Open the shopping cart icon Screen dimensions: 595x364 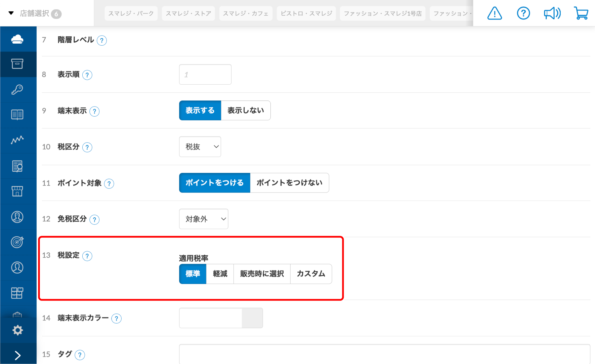coord(581,13)
